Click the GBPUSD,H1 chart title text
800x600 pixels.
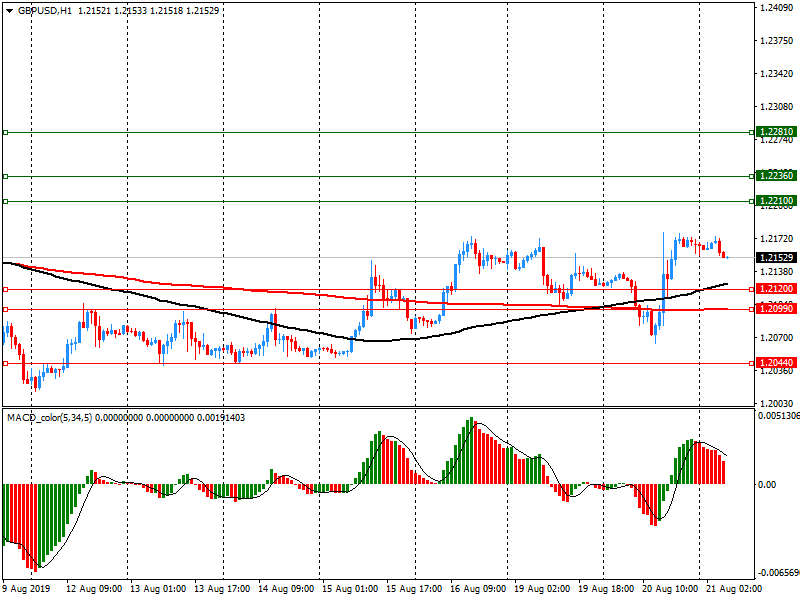click(x=45, y=11)
